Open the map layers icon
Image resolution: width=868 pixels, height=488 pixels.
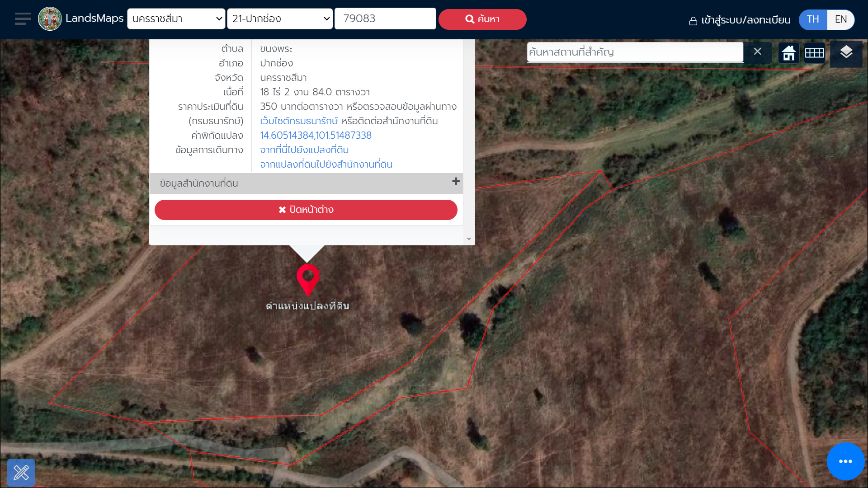point(846,52)
